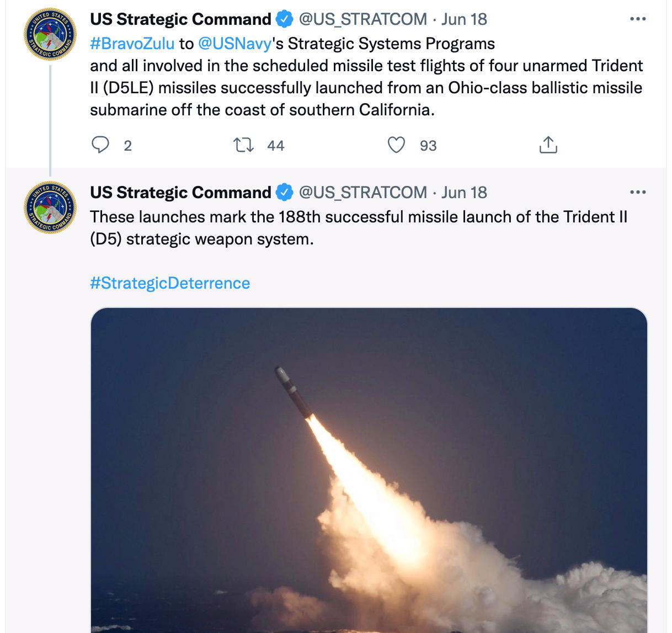Click the second tweet's Jun 18 timestamp
This screenshot has width=672, height=633.
pos(464,193)
